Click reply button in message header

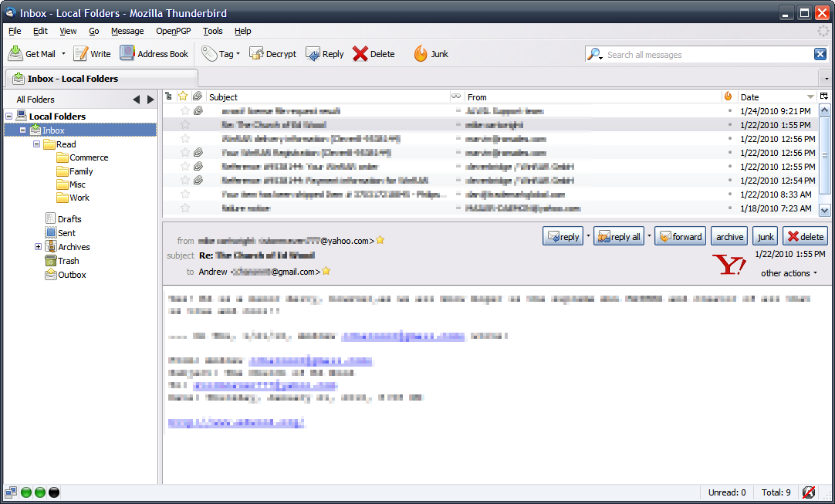(563, 236)
